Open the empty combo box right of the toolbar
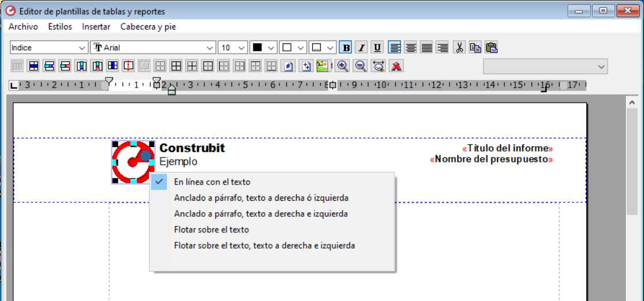Image resolution: width=644 pixels, height=301 pixels. pyautogui.click(x=545, y=66)
